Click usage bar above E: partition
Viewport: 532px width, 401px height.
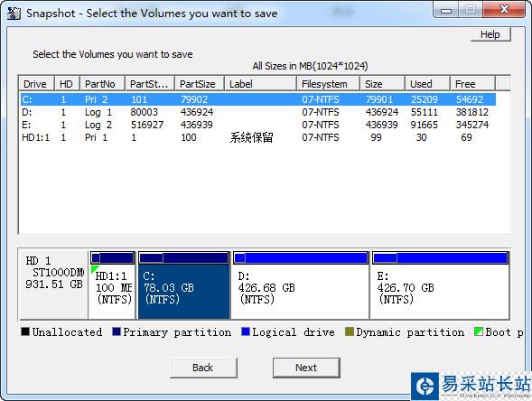coord(440,258)
